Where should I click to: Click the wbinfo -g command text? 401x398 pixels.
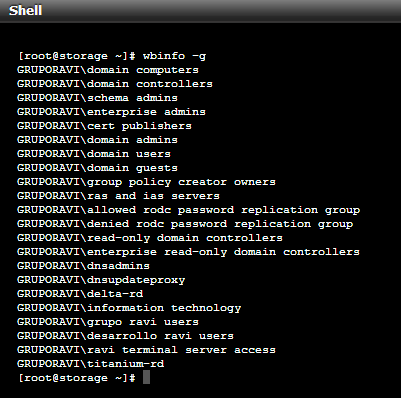pyautogui.click(x=174, y=56)
